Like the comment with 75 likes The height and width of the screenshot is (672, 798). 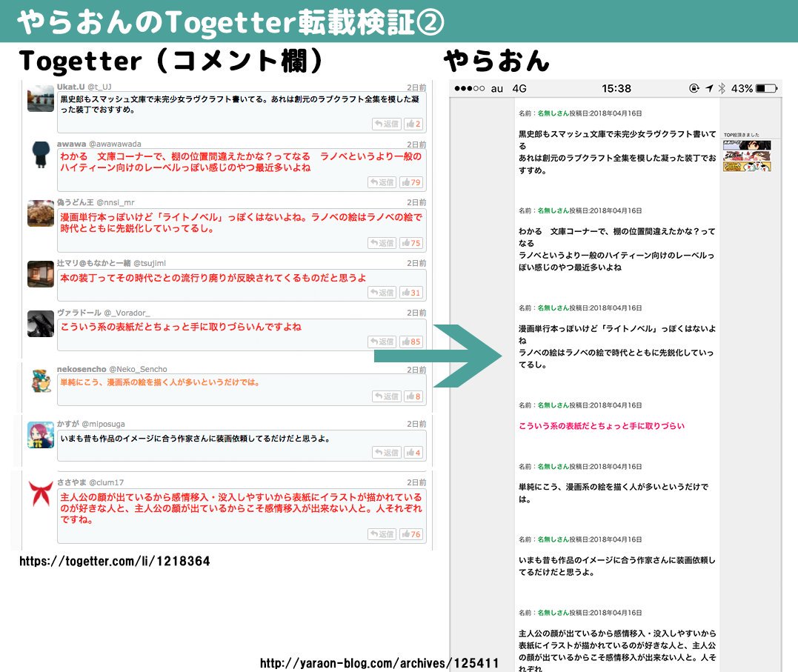pyautogui.click(x=410, y=243)
